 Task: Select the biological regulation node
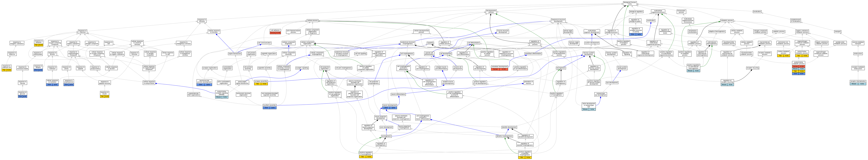(636, 11)
